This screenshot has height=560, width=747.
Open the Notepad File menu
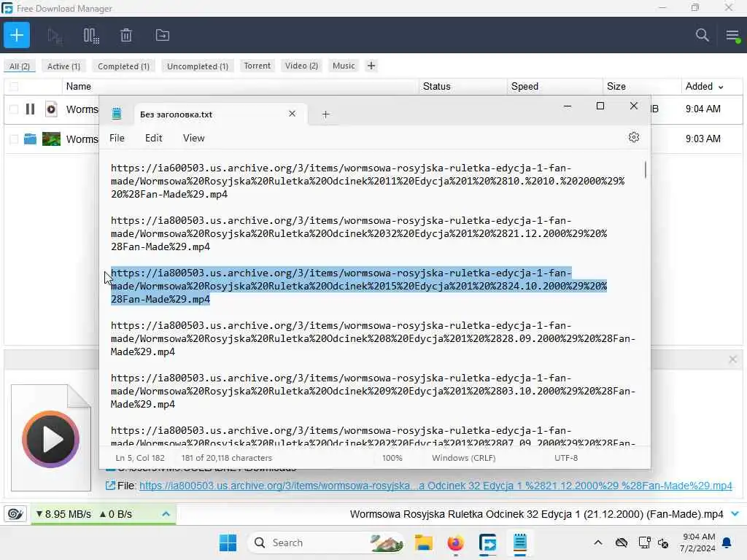(117, 138)
